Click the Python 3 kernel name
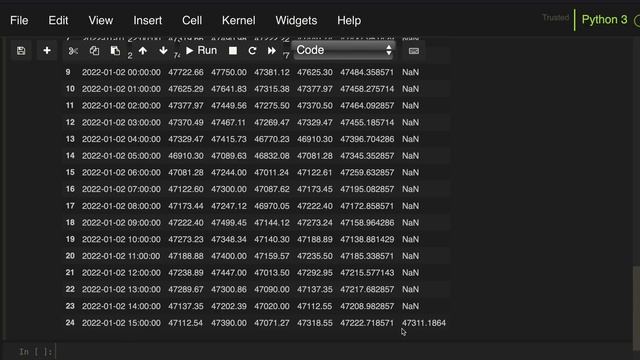This screenshot has width=640, height=360. coord(604,20)
